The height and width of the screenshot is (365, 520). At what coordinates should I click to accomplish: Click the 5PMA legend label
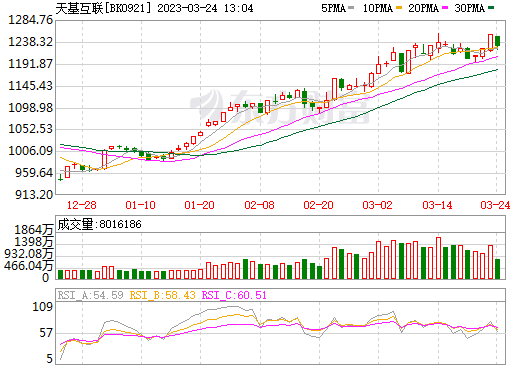coord(333,8)
